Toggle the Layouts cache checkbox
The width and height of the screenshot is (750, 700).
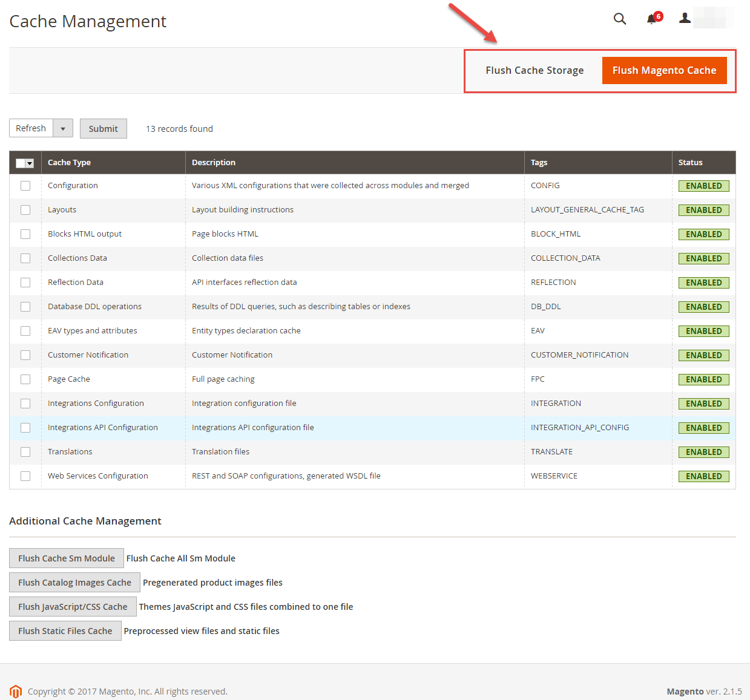pyautogui.click(x=25, y=210)
